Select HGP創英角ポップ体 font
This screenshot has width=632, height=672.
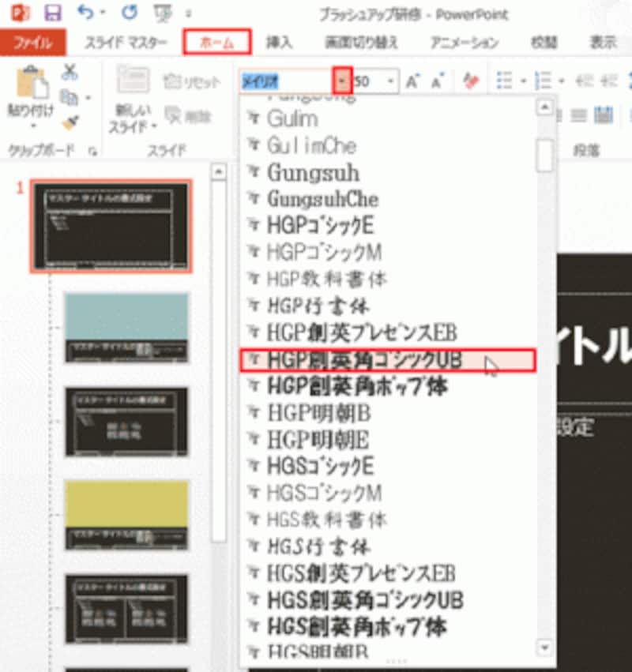[x=388, y=386]
